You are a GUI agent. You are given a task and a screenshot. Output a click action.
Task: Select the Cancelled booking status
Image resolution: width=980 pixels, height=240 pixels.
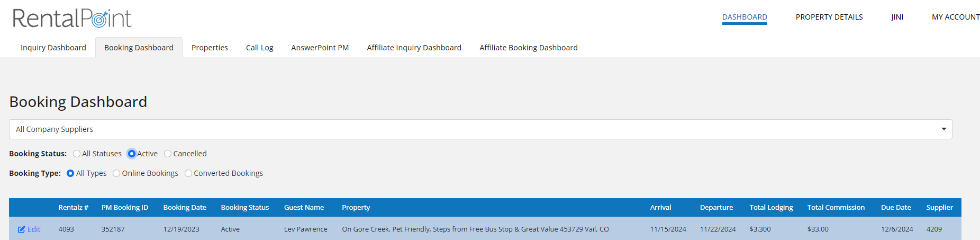pyautogui.click(x=168, y=154)
